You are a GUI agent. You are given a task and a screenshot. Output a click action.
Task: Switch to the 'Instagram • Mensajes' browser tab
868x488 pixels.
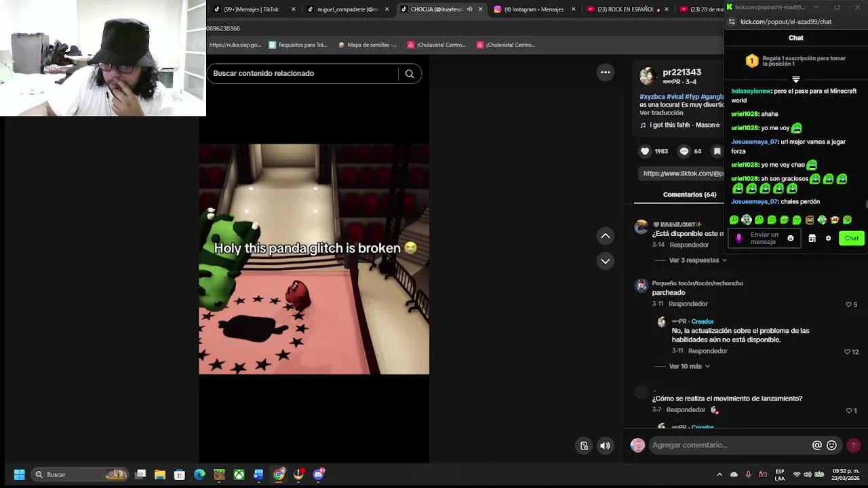point(534,9)
